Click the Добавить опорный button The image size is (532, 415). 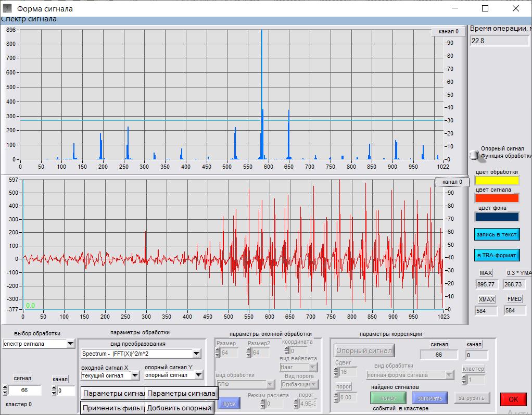[x=180, y=408]
